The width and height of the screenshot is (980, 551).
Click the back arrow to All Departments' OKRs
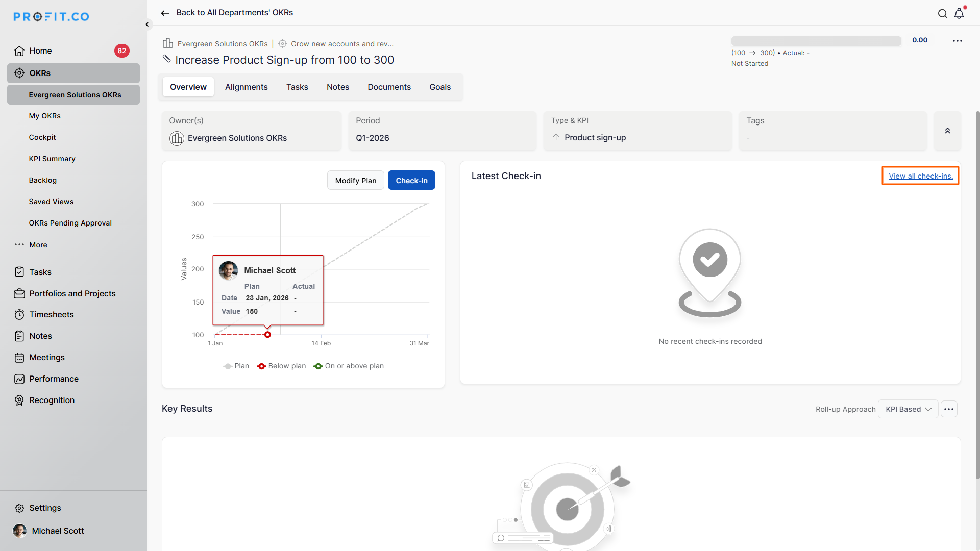165,13
